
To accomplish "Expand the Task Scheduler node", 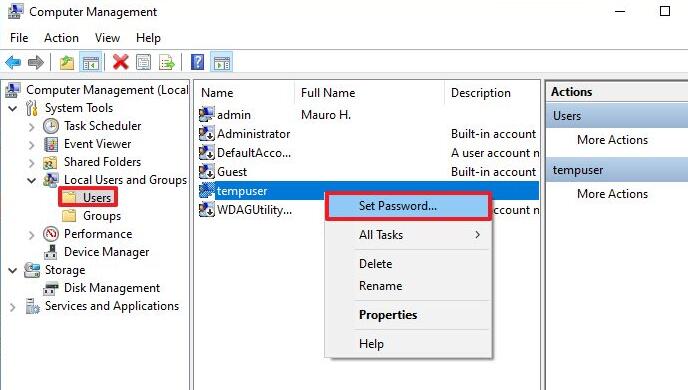I will point(31,127).
